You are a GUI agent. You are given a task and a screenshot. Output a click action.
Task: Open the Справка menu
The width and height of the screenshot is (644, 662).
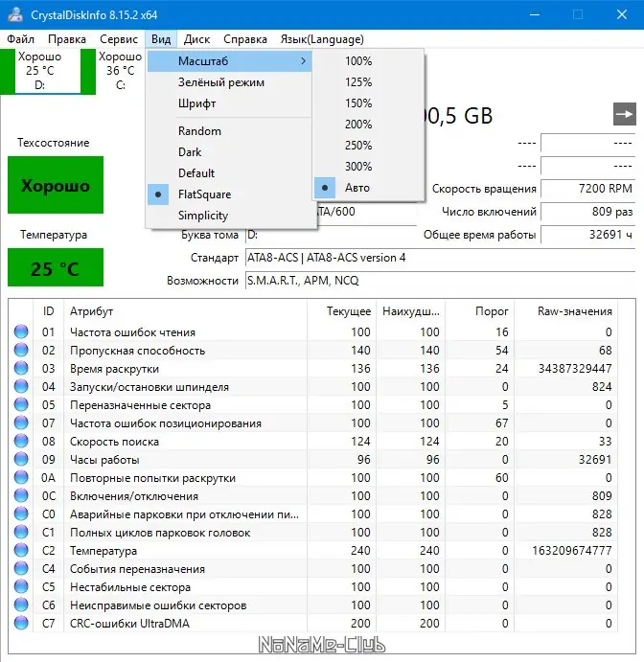point(245,39)
